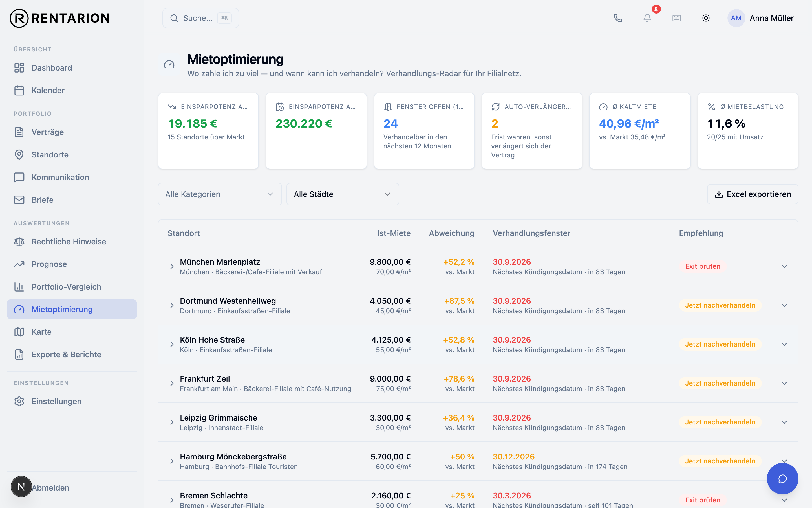Click Exit prüfen badge for München Marienplatz
This screenshot has width=812, height=508.
click(x=702, y=266)
